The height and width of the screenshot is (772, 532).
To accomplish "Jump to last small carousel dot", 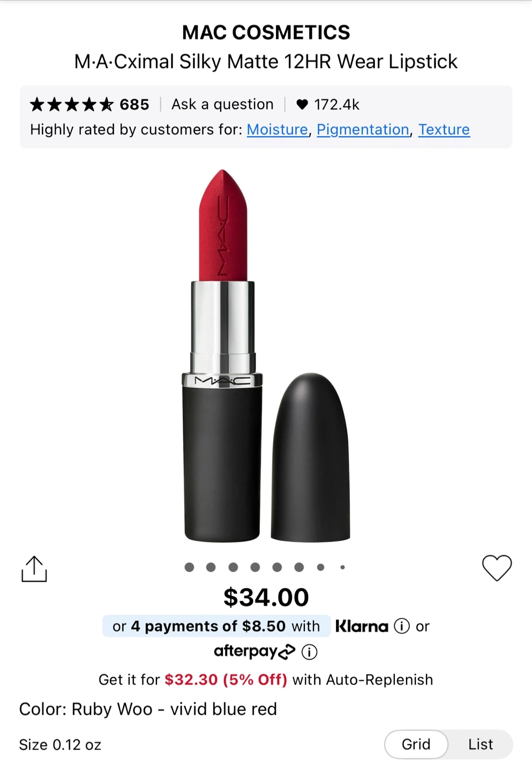I will 343,567.
